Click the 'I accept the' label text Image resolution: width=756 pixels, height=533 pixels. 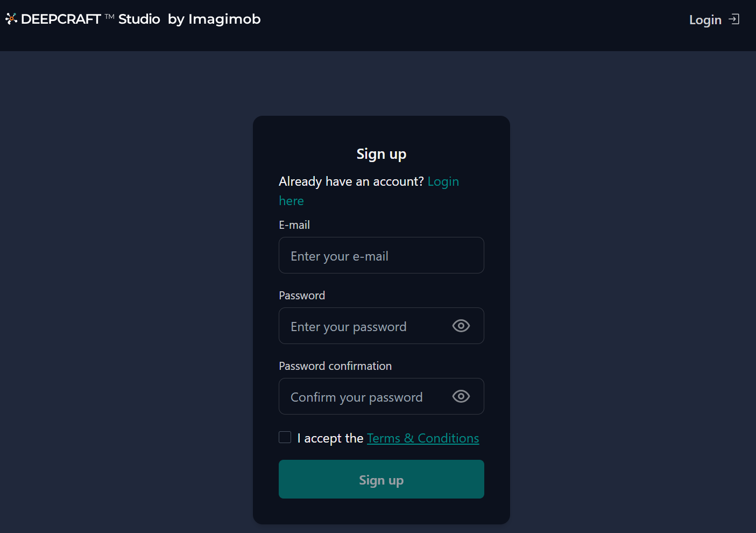tap(330, 438)
